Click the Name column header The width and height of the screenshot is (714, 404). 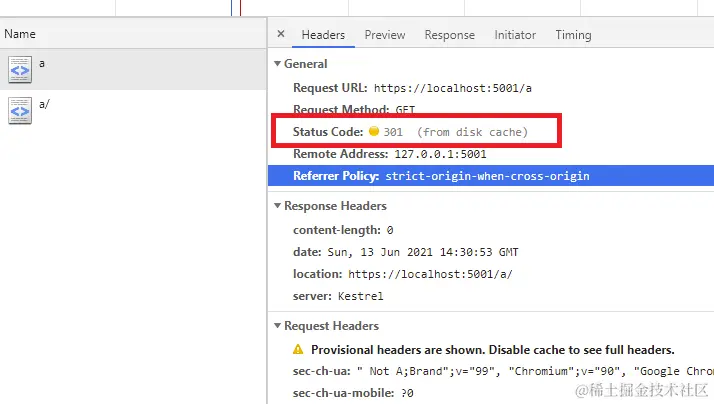[x=133, y=34]
